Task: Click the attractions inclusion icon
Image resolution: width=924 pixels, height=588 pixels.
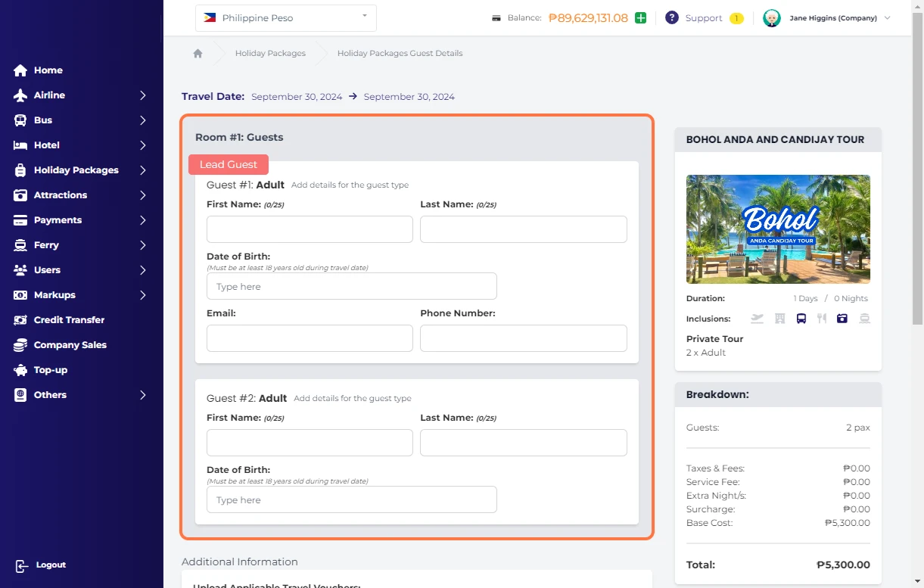Action: pos(842,319)
